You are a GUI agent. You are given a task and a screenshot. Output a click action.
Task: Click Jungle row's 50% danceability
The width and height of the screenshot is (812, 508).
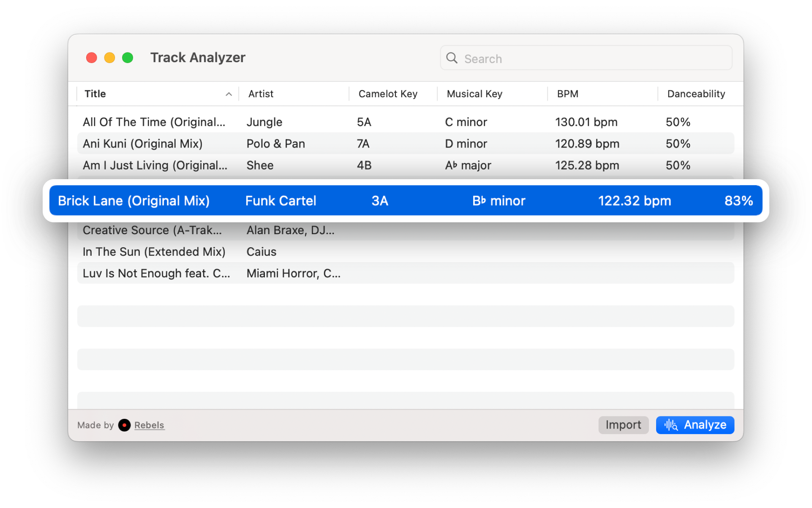click(678, 122)
